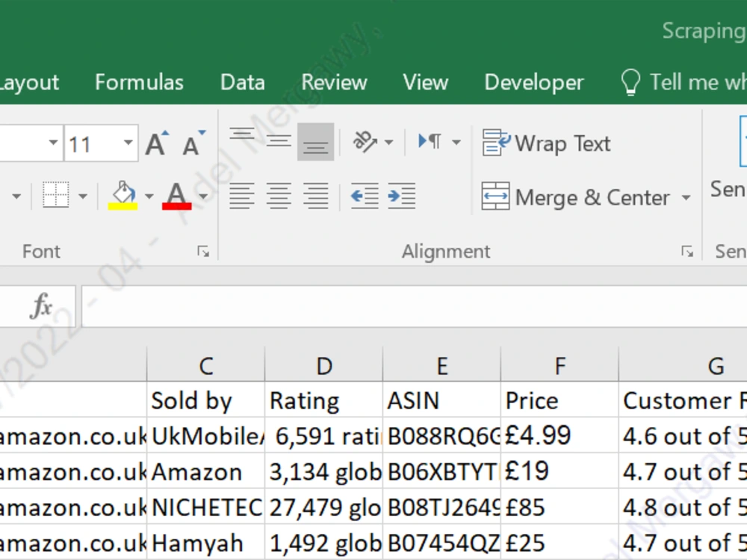Click the Increase Font Size icon
This screenshot has width=747, height=560.
coord(157,142)
